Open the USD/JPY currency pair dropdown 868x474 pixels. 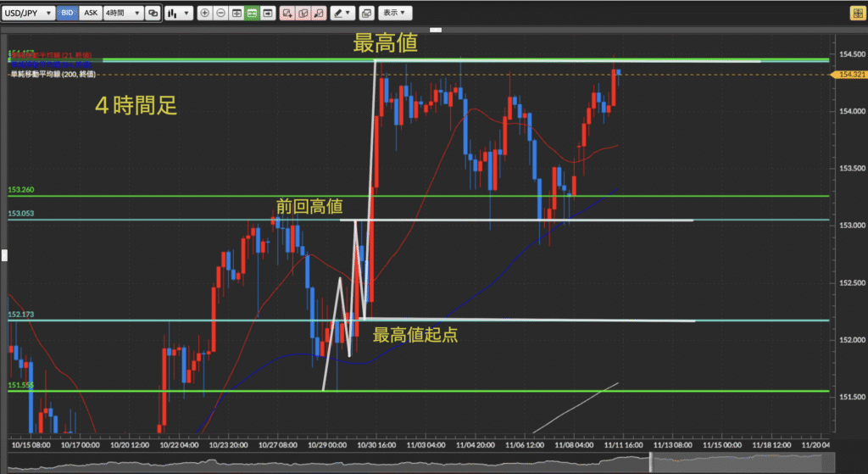tap(31, 14)
